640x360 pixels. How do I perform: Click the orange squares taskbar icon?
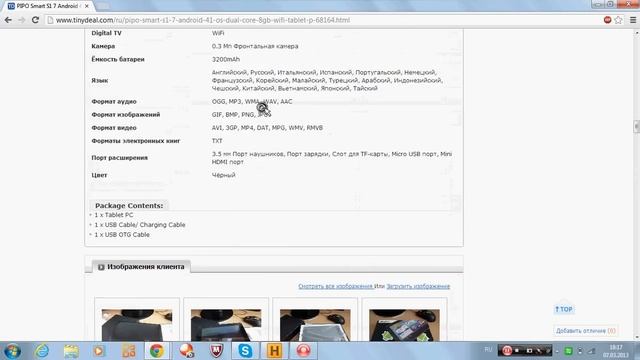(x=128, y=351)
